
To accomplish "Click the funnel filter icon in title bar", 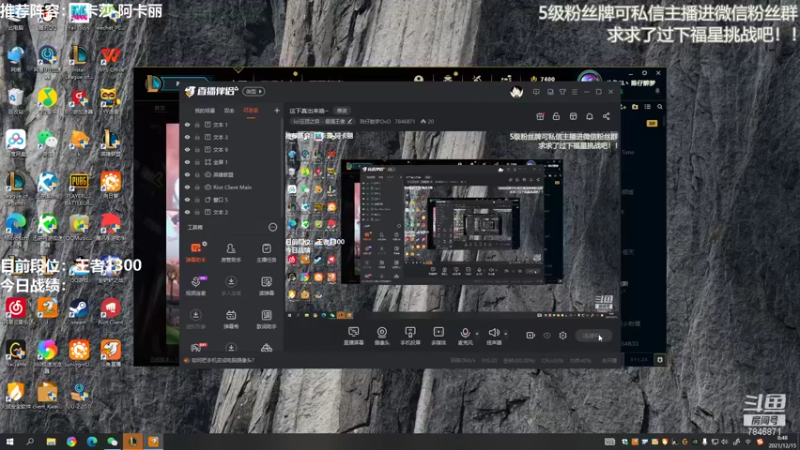I will [x=562, y=92].
